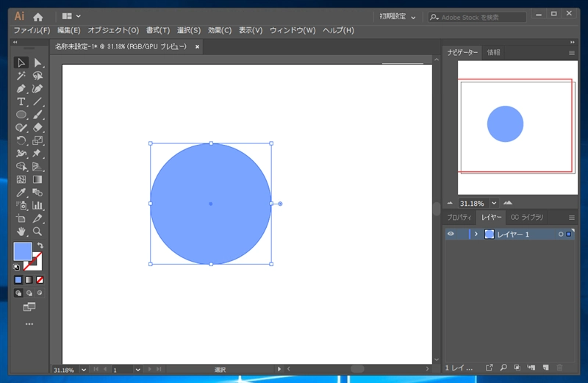Expand the レイヤー 1 layer contents
The height and width of the screenshot is (383, 588).
[476, 234]
